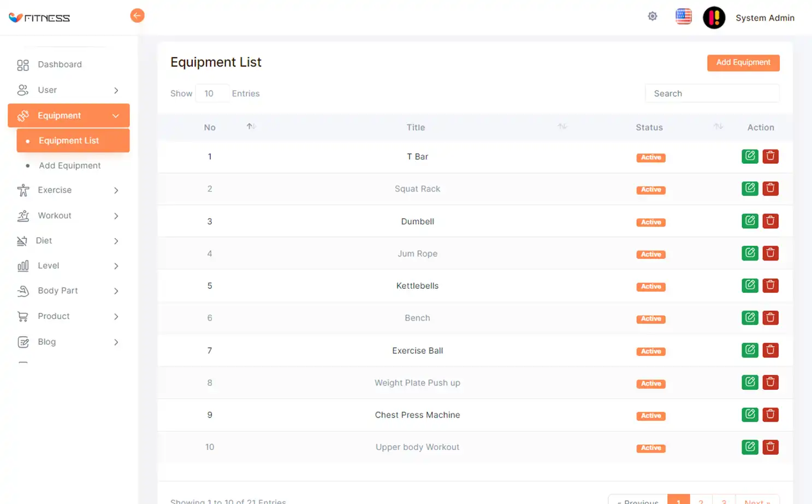This screenshot has width=812, height=504.
Task: Expand the Workout menu section
Action: [x=68, y=216]
